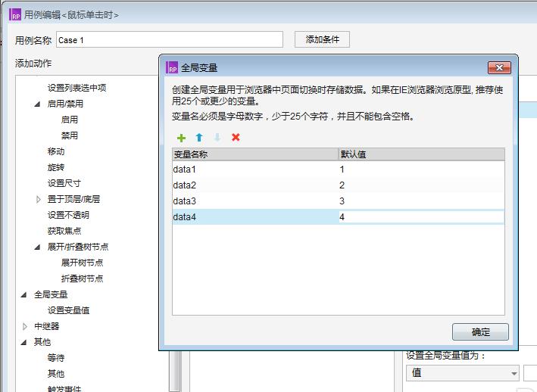Collapse the 其他 tree group
The image size is (537, 392).
[x=23, y=342]
